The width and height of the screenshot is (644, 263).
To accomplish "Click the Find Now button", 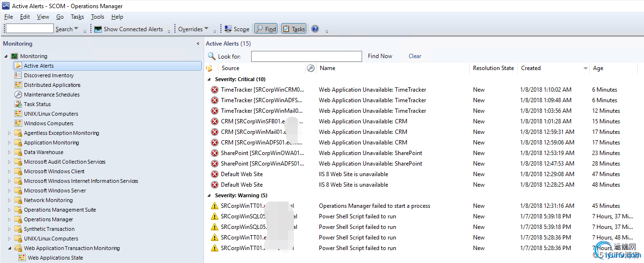I will pos(380,56).
